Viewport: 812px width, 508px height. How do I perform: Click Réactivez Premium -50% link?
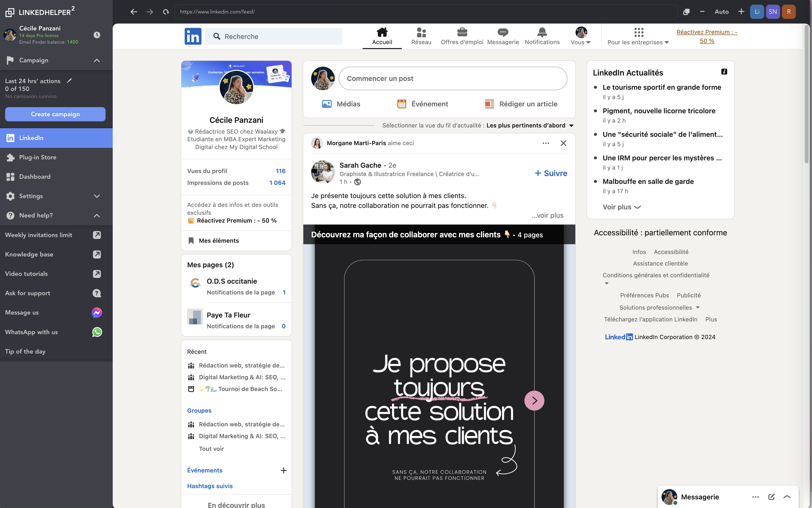click(x=706, y=36)
